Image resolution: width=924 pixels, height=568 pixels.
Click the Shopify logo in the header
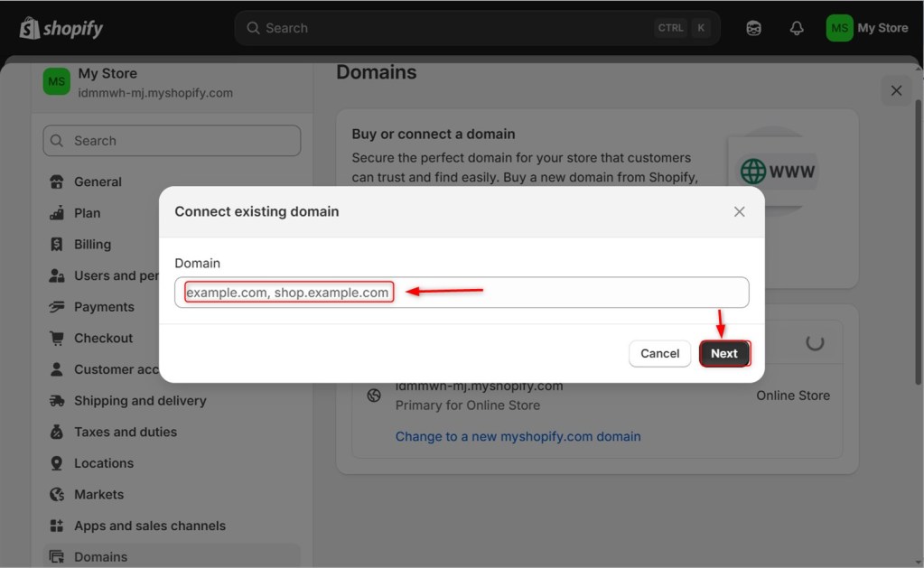click(60, 27)
